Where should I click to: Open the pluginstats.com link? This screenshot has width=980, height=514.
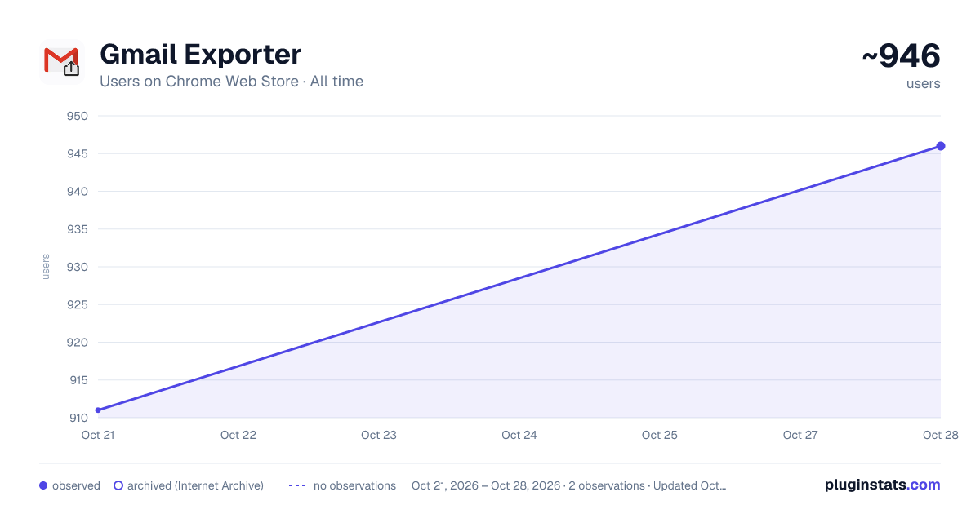click(882, 485)
